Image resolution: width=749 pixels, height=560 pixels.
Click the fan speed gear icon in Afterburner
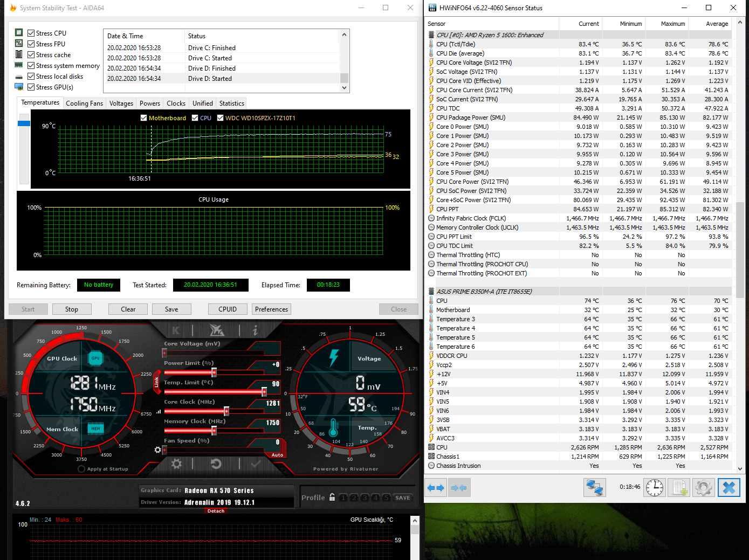(x=157, y=450)
